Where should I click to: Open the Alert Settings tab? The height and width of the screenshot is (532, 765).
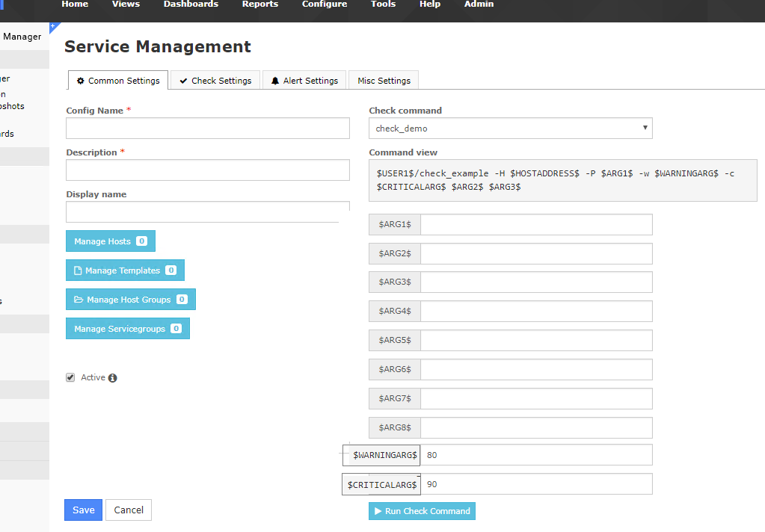click(x=304, y=81)
